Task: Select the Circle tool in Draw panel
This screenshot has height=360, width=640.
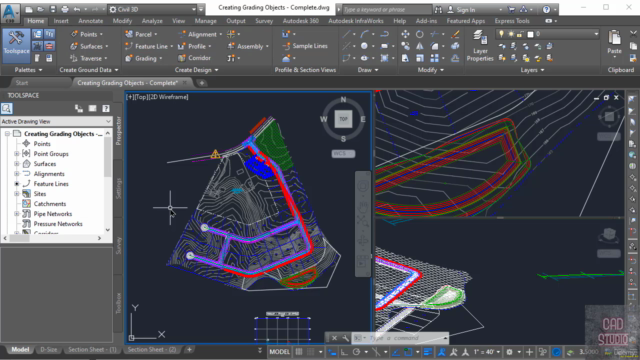Action: click(364, 46)
